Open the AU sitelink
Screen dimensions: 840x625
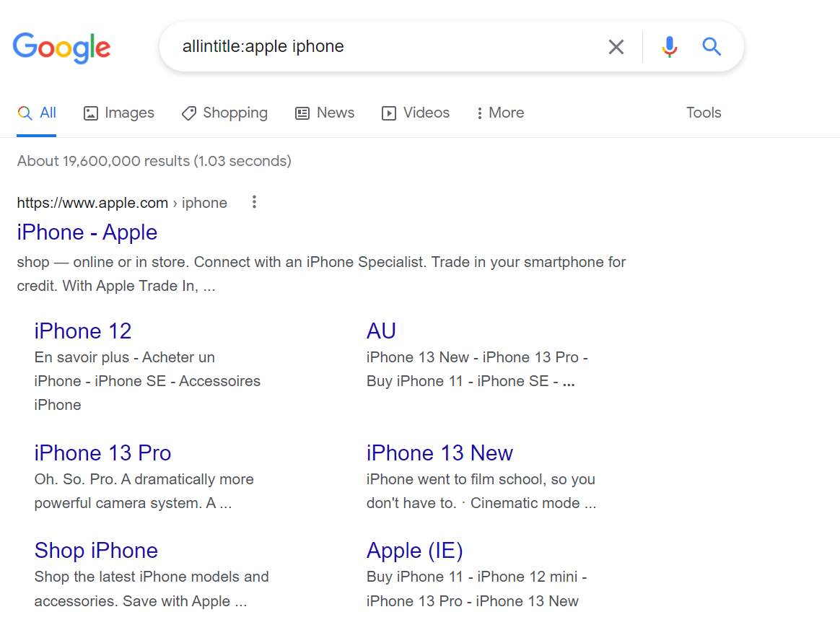click(x=381, y=331)
